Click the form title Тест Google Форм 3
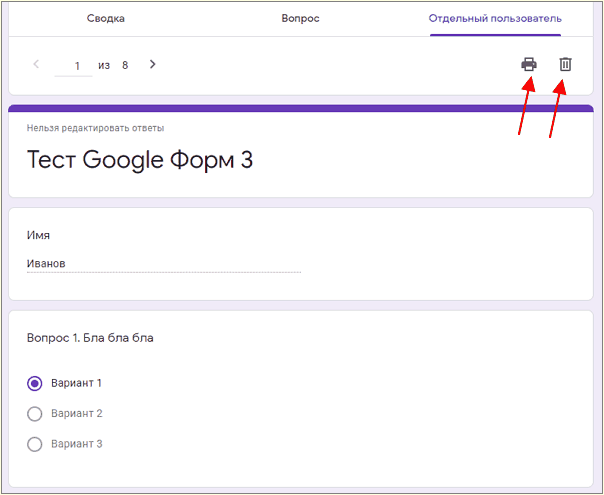This screenshot has width=604, height=495. (x=140, y=160)
